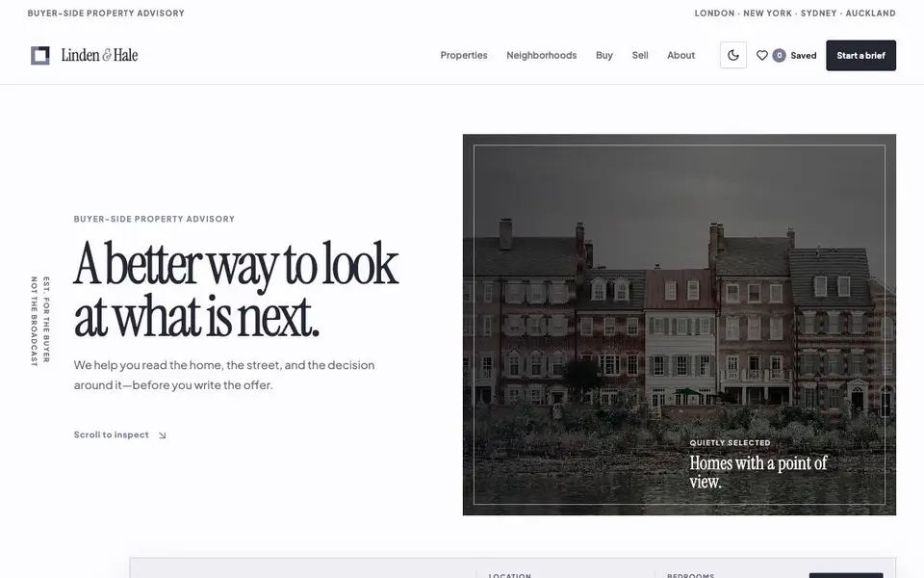The image size is (924, 578).
Task: Select the Sell nav link
Action: (640, 56)
